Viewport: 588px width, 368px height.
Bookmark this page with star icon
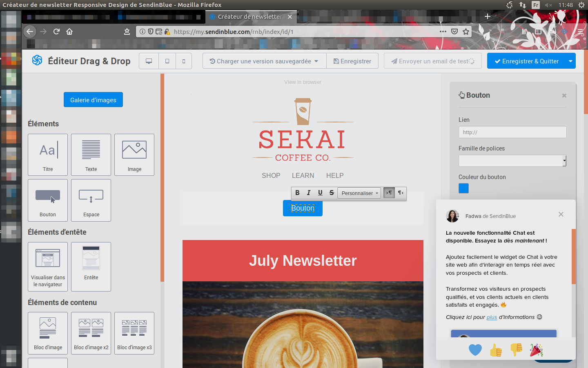pyautogui.click(x=466, y=31)
